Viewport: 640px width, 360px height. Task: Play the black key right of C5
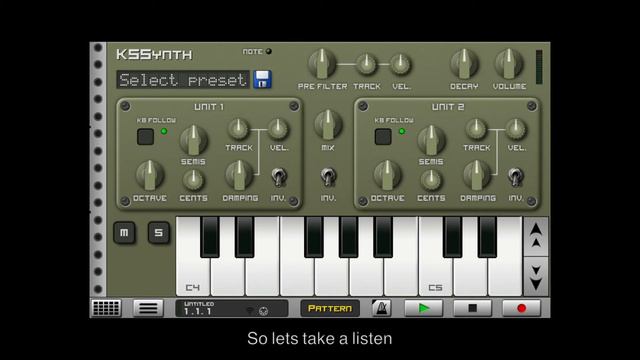[x=453, y=237]
